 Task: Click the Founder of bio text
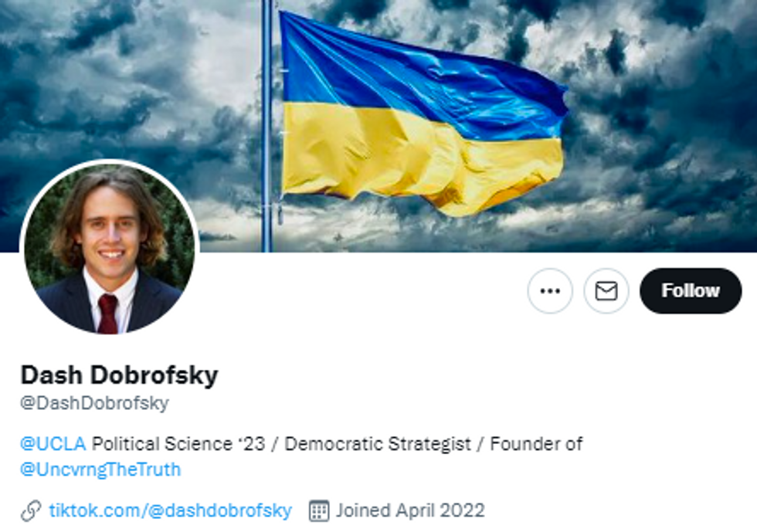click(536, 443)
